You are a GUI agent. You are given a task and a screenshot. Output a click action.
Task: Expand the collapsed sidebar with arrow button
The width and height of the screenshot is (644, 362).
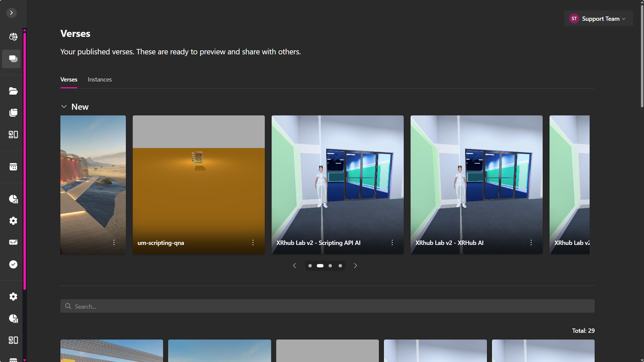pos(11,13)
